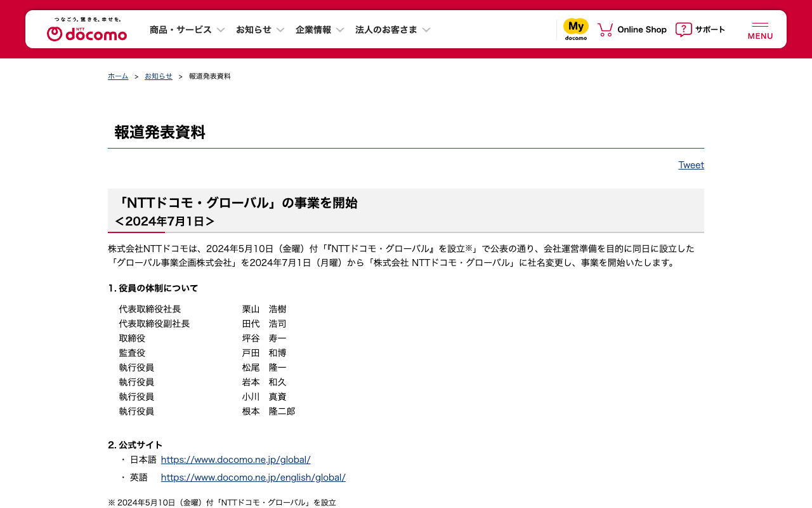Click the 代表取締役社長 title

(x=150, y=309)
